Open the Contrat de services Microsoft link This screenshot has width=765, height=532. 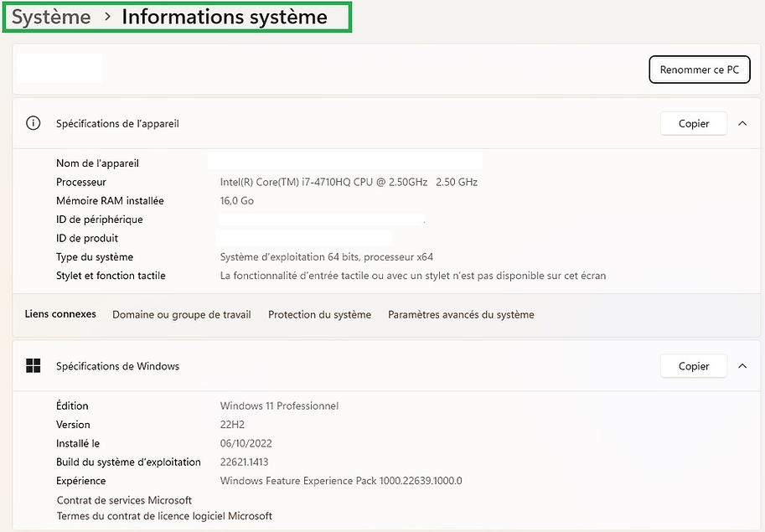click(x=124, y=500)
